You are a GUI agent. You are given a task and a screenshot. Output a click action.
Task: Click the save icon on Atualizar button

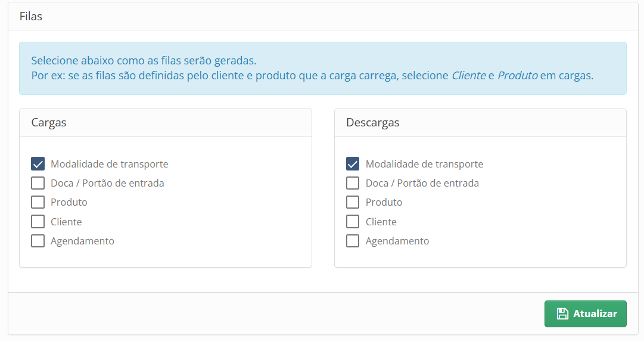pyautogui.click(x=562, y=314)
